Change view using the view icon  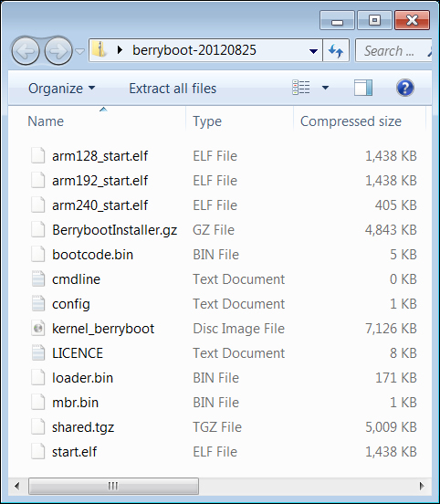click(301, 88)
